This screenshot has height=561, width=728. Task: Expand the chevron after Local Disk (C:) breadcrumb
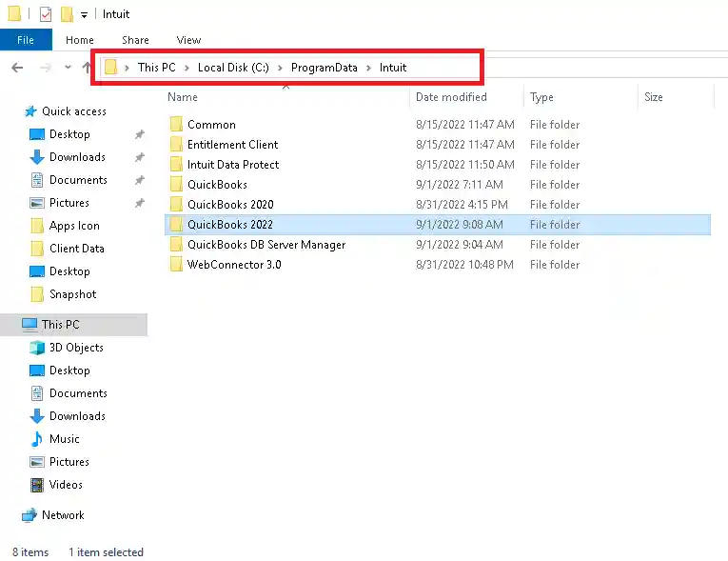280,68
